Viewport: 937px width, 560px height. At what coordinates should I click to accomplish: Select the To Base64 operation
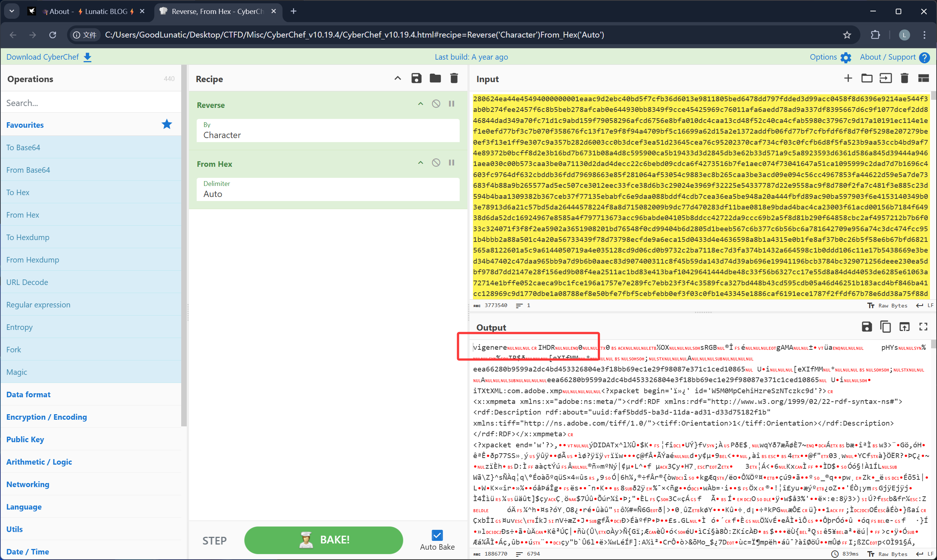coord(91,147)
